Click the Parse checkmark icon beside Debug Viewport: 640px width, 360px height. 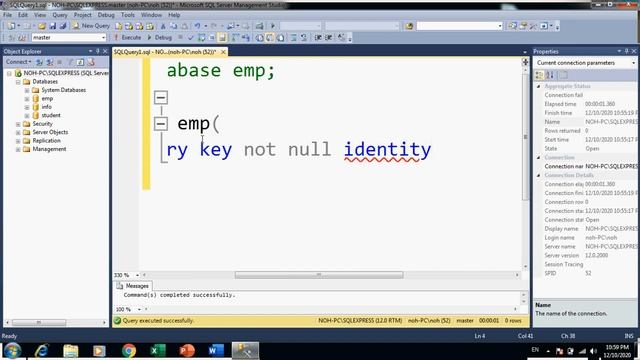click(190, 38)
